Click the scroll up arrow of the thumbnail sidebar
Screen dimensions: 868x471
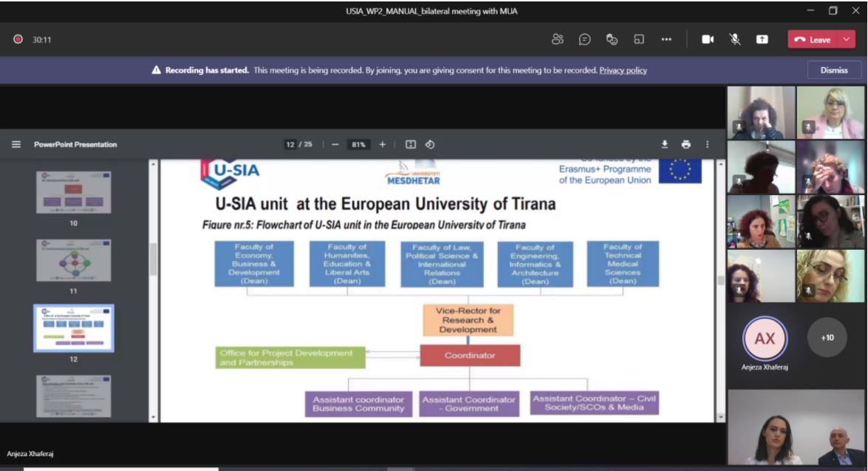pos(154,164)
